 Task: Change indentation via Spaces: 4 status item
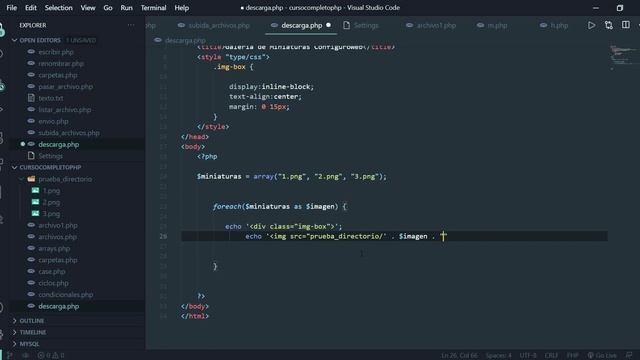(498, 356)
